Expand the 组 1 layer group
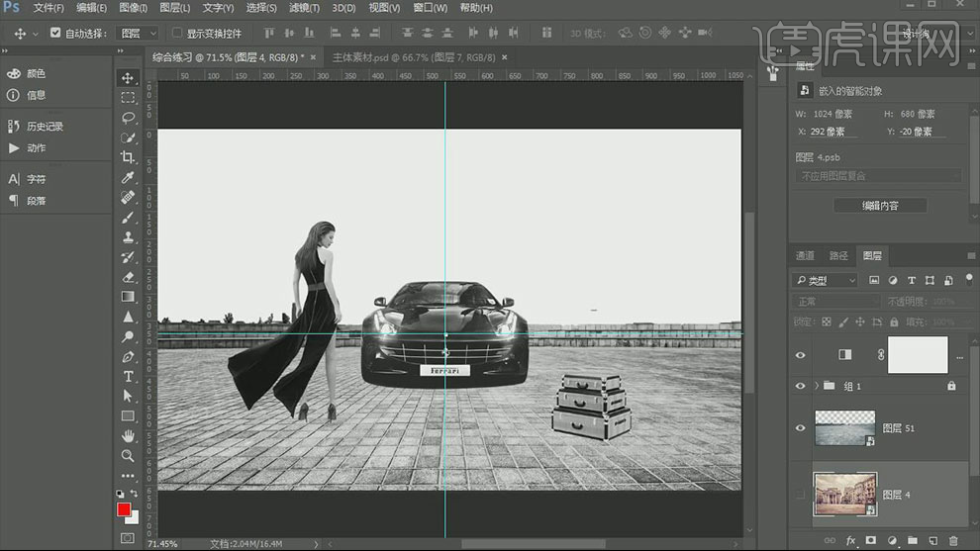This screenshot has width=980, height=551. coord(817,386)
